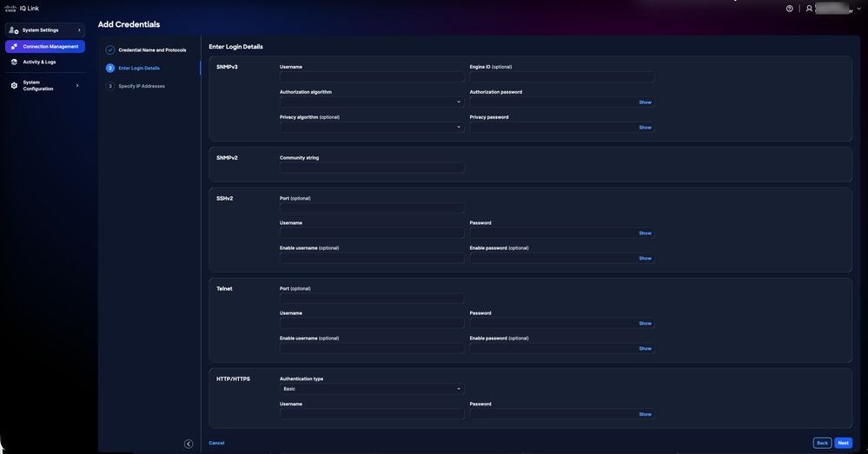Screen dimensions: 868x454
Task: Open System Configuration menu item
Action: (x=45, y=85)
